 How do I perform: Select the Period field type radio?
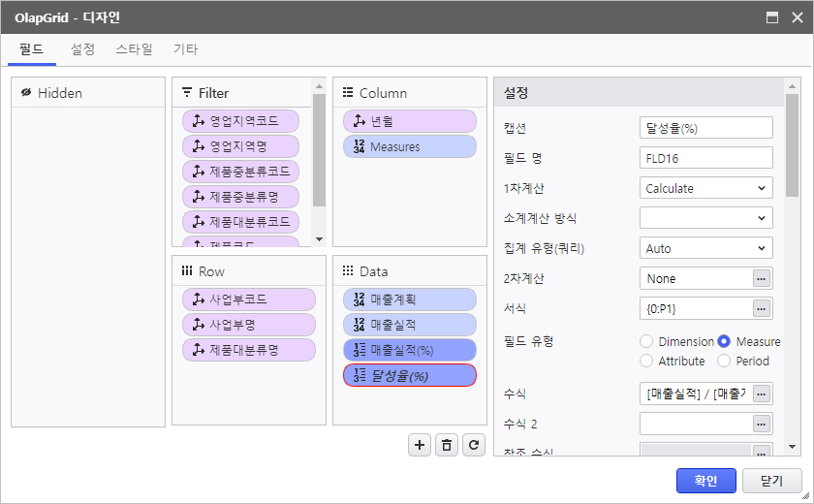pos(724,361)
